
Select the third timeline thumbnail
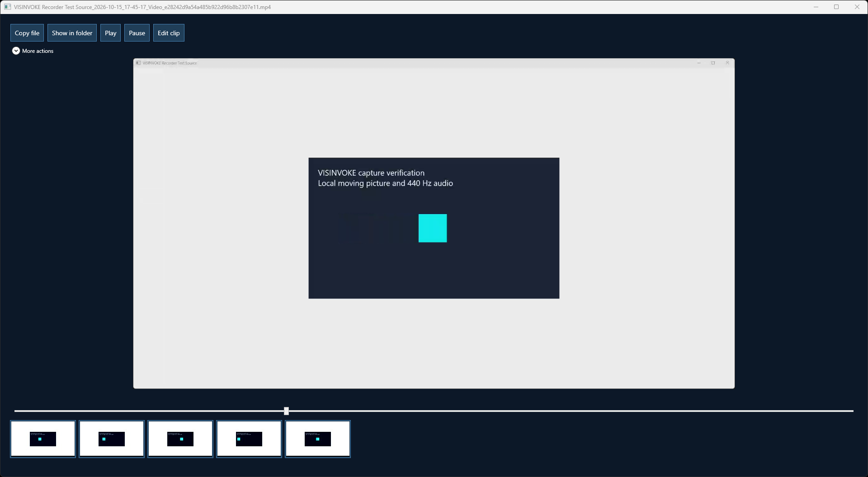point(180,439)
